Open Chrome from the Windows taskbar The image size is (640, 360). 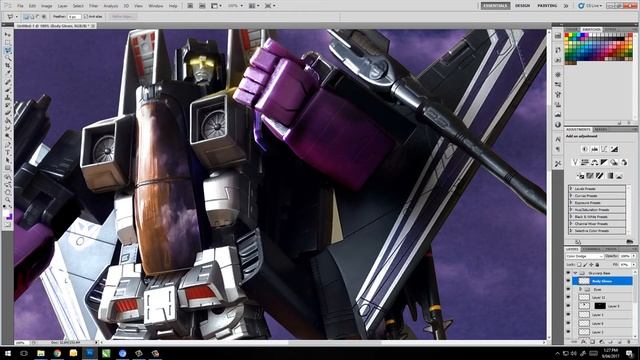tap(57, 353)
